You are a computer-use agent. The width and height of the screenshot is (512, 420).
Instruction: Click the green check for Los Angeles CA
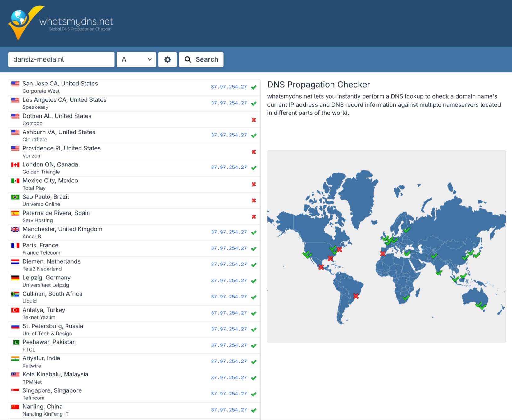coord(254,104)
